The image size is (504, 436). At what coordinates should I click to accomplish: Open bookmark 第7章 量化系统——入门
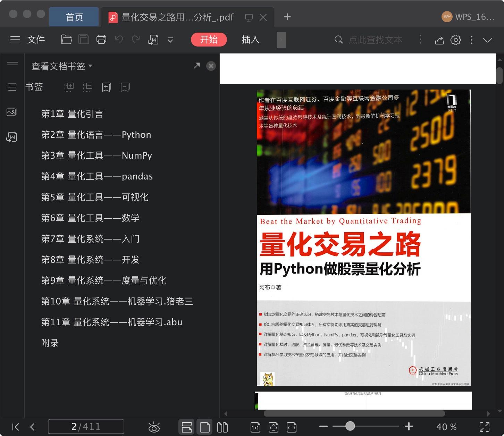[x=90, y=239]
